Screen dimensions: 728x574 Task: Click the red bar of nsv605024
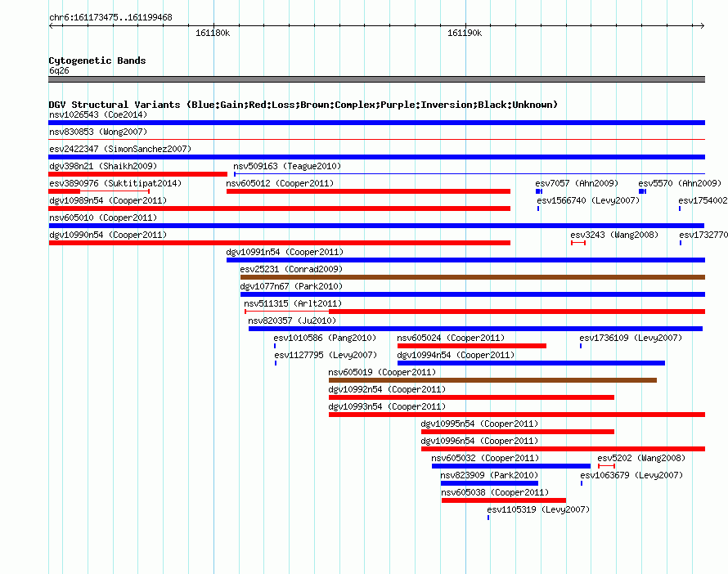[472, 346]
